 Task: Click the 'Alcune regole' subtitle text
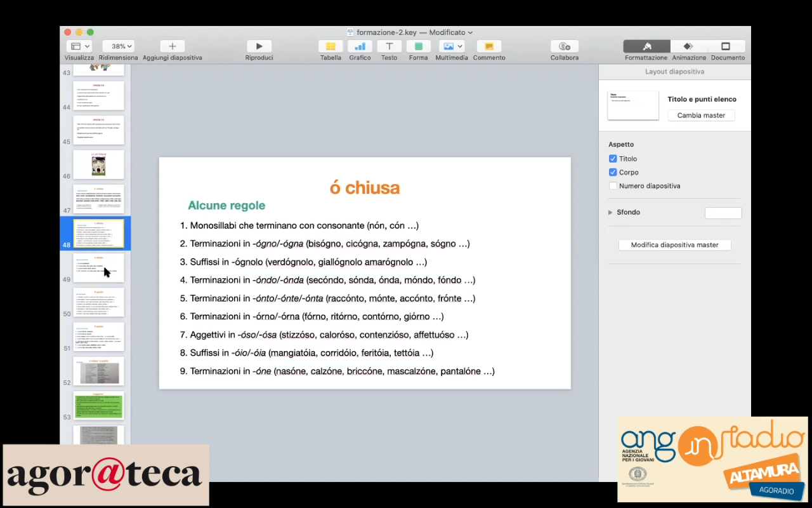pos(226,206)
